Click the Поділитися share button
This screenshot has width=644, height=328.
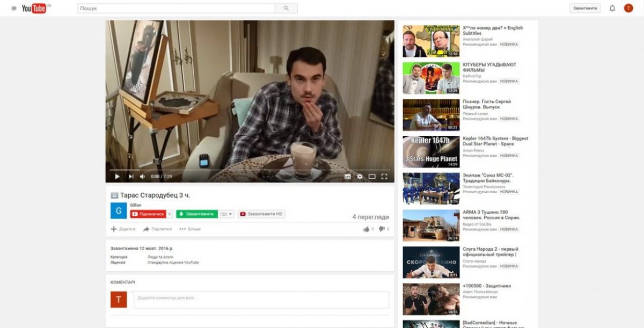tap(157, 229)
